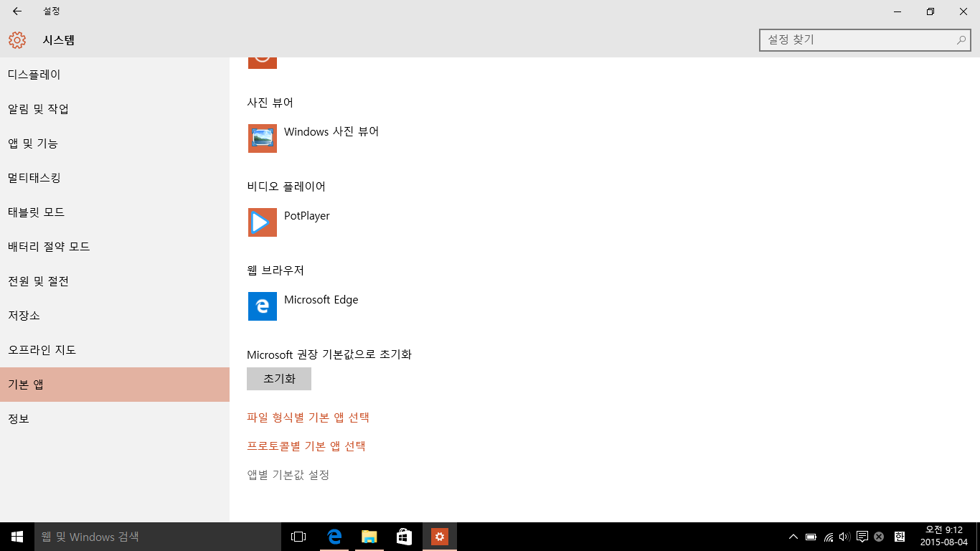Viewport: 980px width, 551px height.
Task: Open 프로토콜별 기본 앱 선택 link
Action: point(306,446)
